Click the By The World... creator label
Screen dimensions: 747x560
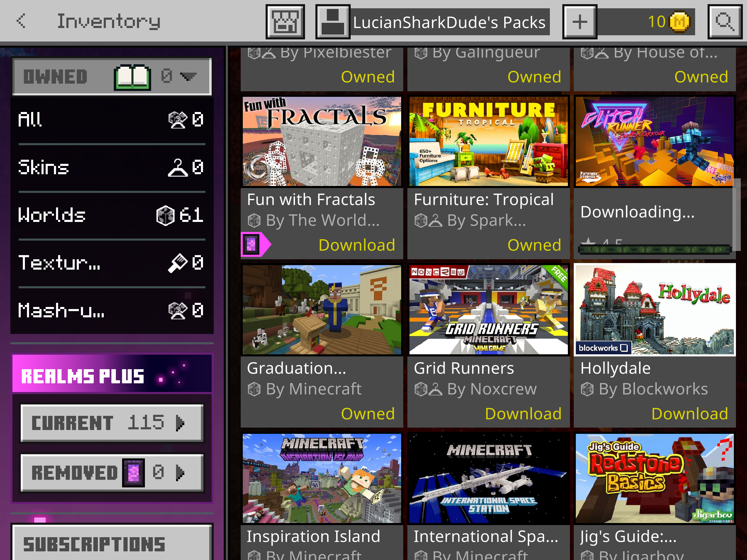click(x=323, y=221)
